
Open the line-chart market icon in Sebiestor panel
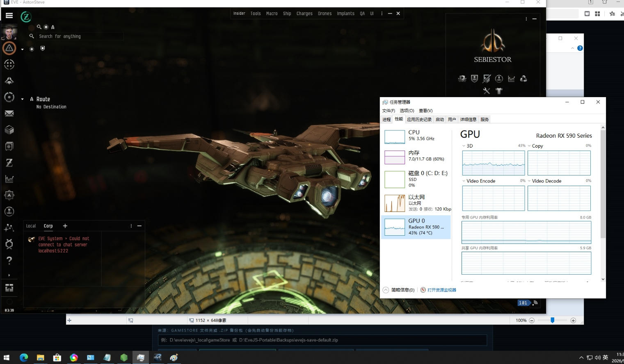[x=511, y=79]
